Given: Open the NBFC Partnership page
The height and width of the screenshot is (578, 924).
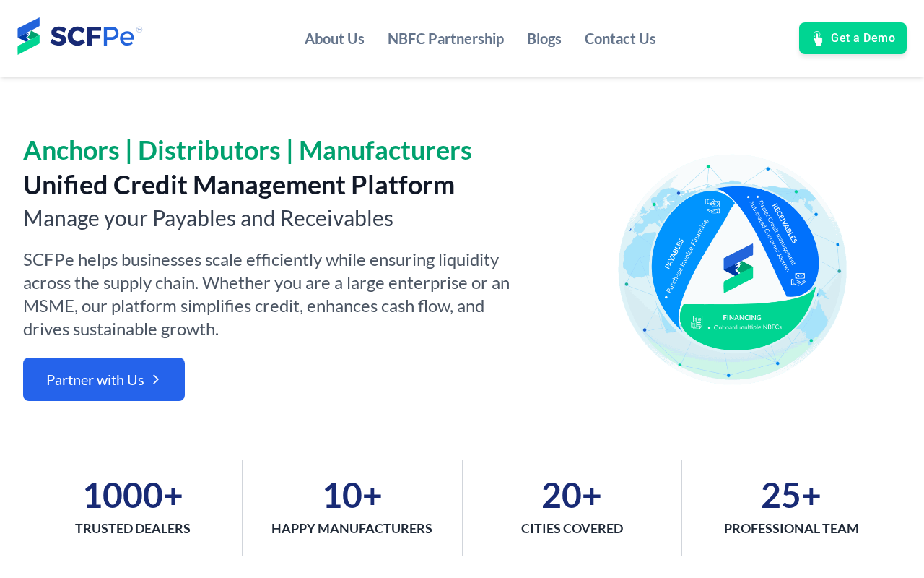Looking at the screenshot, I should click(445, 38).
